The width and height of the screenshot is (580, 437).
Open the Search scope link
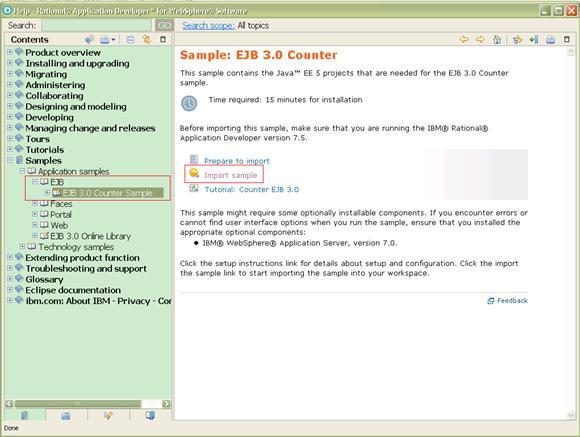point(208,25)
